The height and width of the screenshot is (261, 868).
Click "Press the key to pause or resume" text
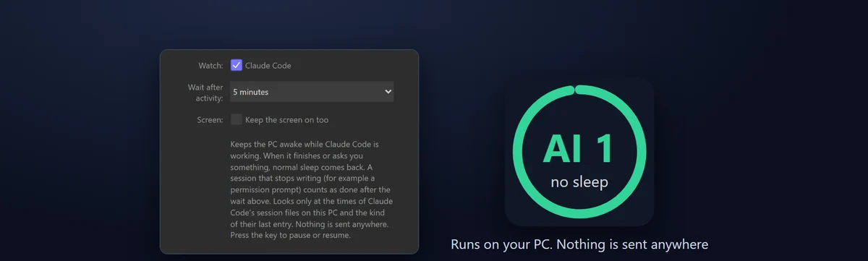coord(290,236)
